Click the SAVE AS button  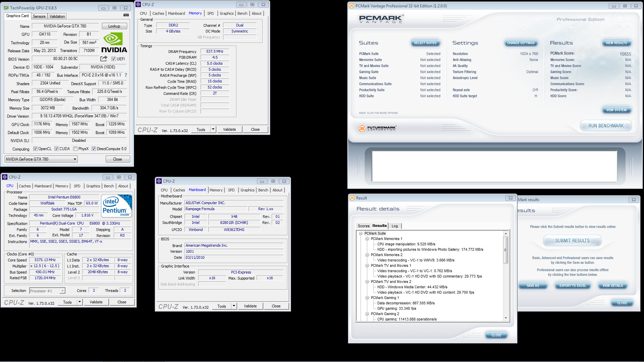point(533,286)
